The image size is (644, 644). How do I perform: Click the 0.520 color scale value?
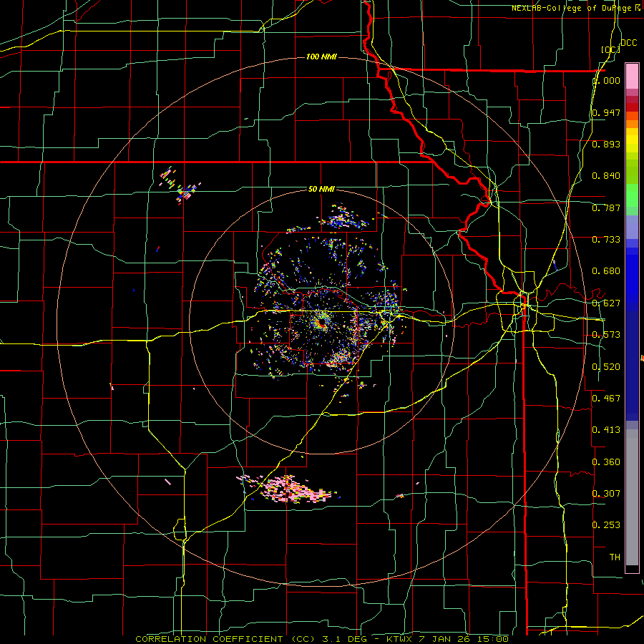point(606,367)
